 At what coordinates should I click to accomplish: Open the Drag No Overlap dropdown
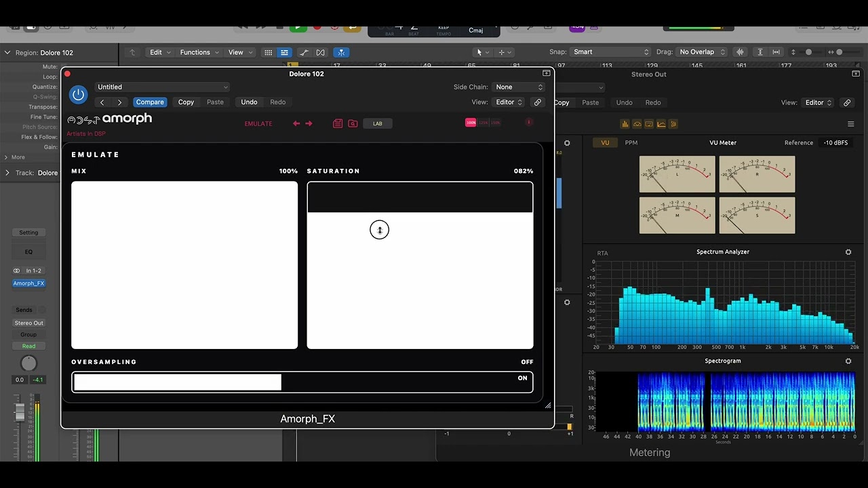(x=702, y=52)
